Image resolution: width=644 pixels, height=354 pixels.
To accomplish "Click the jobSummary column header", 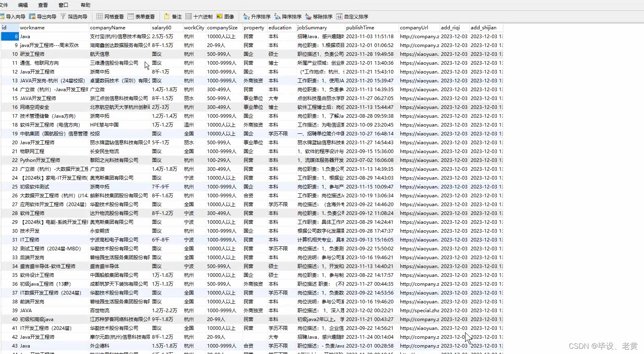I will (x=321, y=28).
